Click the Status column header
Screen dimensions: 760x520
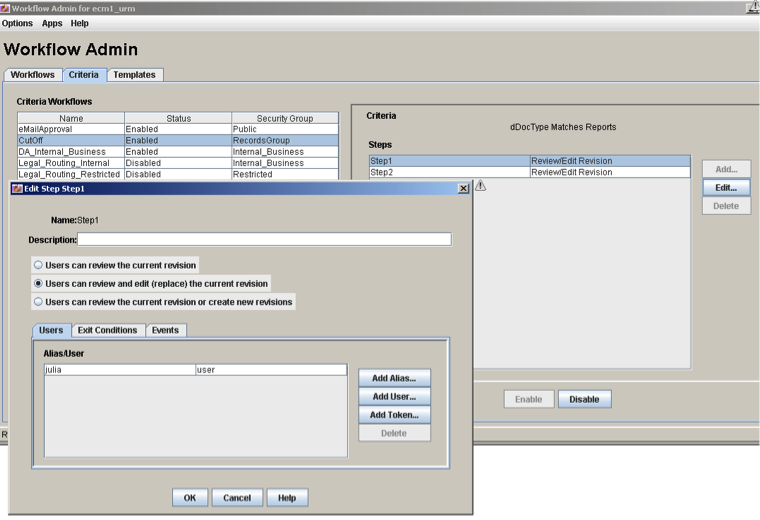178,118
